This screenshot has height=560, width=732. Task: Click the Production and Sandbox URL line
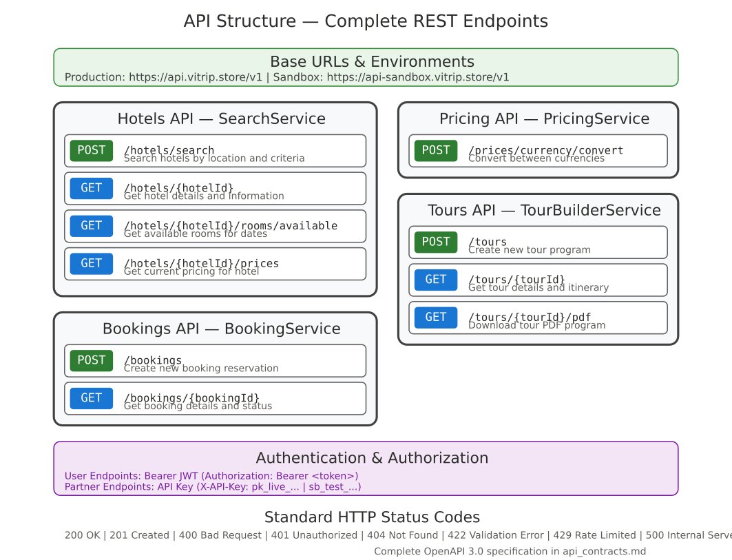(x=286, y=77)
